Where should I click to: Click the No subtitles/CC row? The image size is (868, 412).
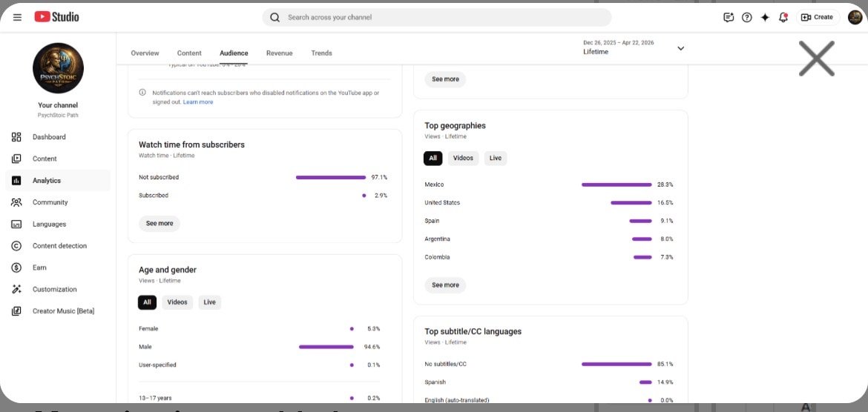coord(549,364)
